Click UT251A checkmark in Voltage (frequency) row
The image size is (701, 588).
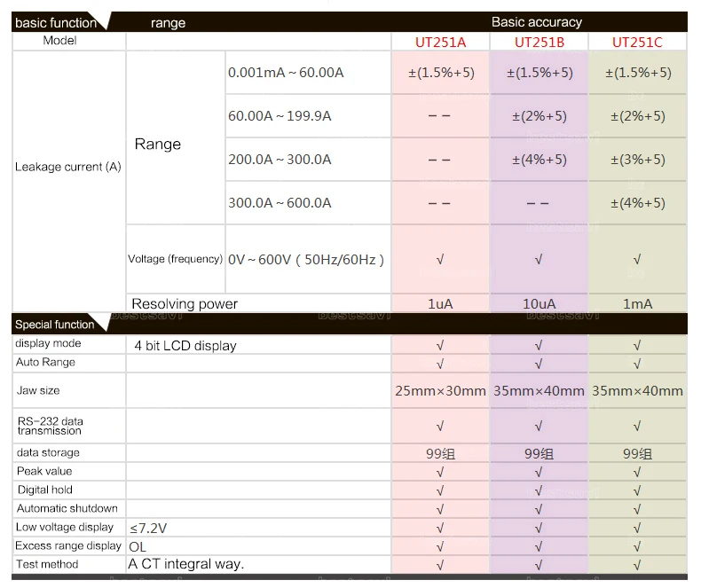point(440,260)
